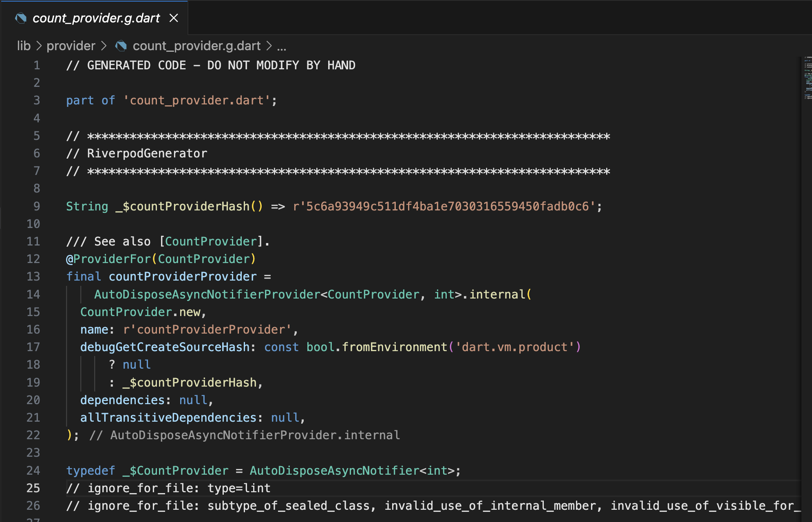Screen dimensions: 812x522
Task: Click count_provider.g.dart in breadcrumbs
Action: pos(196,46)
